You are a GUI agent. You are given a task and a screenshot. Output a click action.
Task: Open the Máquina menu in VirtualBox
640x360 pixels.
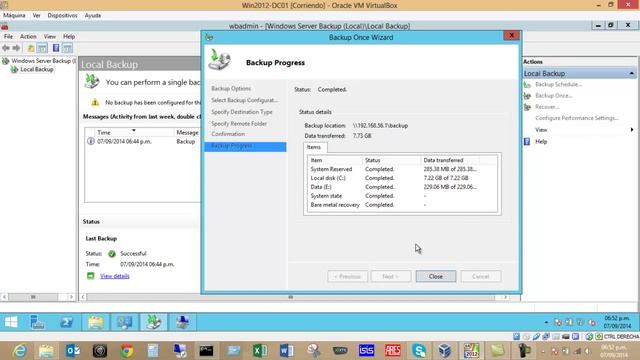(x=14, y=16)
